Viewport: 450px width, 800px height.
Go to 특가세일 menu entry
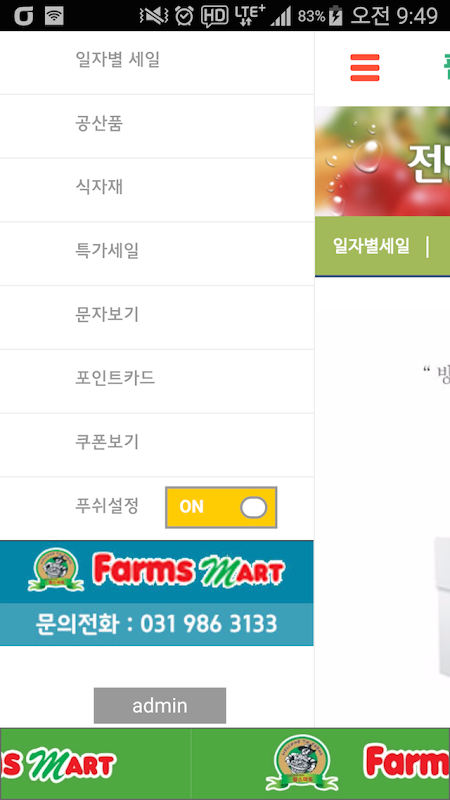(x=157, y=254)
